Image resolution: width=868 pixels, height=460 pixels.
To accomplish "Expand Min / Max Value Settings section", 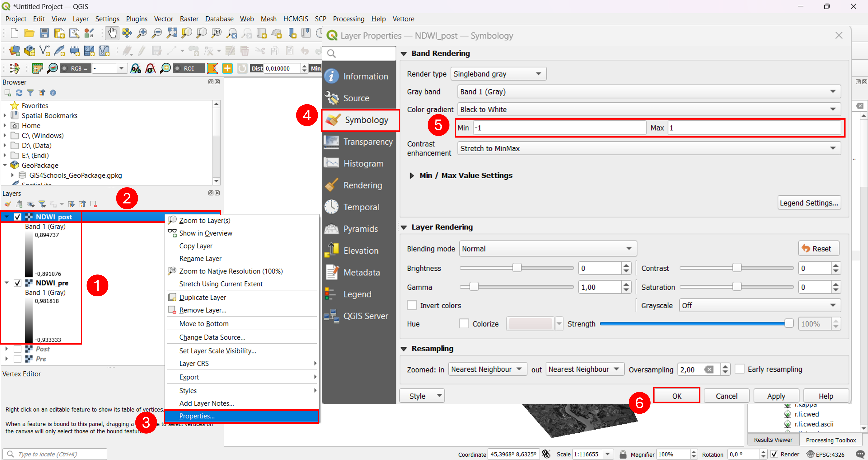I will pyautogui.click(x=411, y=175).
